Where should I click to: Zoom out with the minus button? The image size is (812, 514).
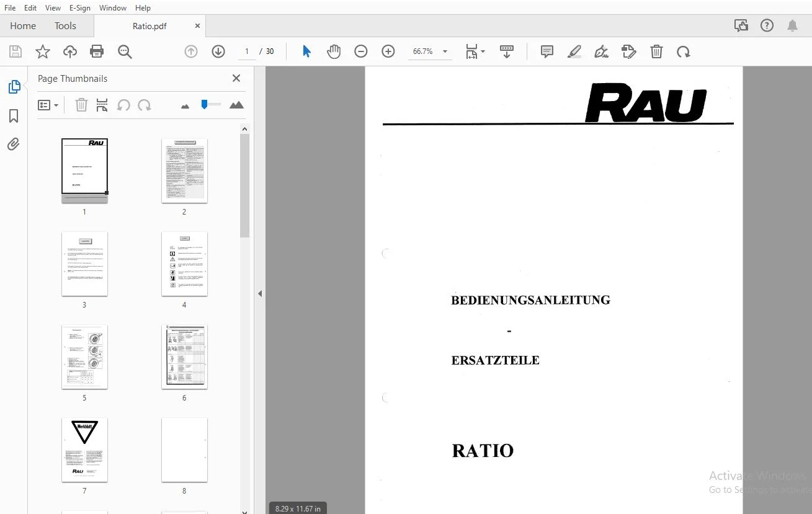pyautogui.click(x=361, y=51)
